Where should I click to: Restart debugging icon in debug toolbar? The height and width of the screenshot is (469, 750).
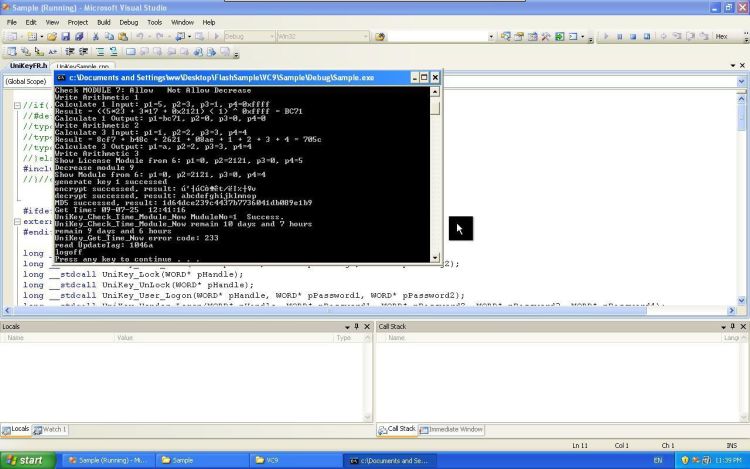(x=647, y=36)
